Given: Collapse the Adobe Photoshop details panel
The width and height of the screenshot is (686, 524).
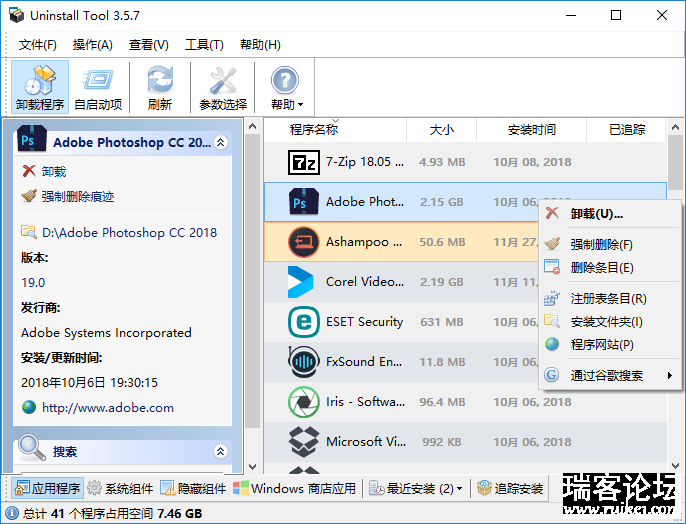Looking at the screenshot, I should [221, 142].
